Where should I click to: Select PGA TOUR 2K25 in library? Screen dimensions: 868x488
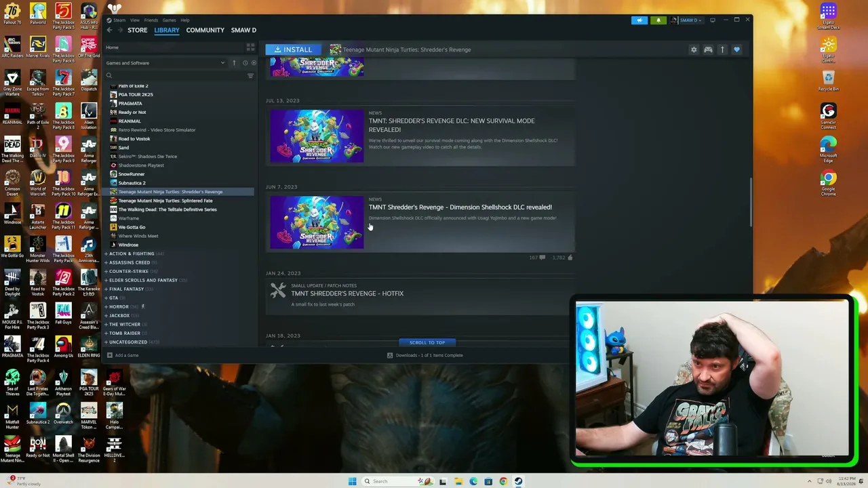[x=136, y=94]
